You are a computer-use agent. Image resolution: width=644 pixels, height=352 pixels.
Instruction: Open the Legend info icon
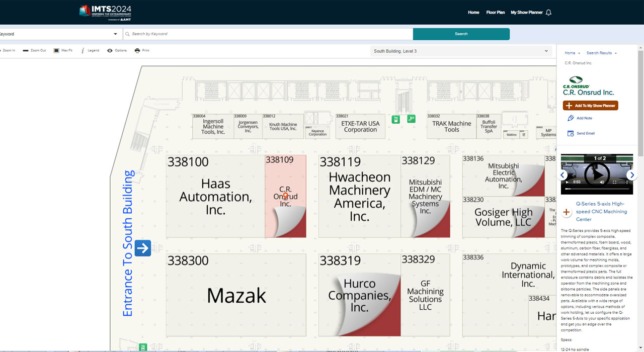pos(83,50)
